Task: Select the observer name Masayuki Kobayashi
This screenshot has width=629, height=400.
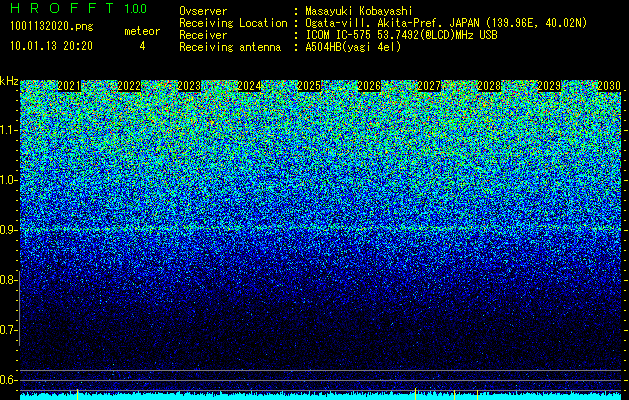Action: point(359,11)
